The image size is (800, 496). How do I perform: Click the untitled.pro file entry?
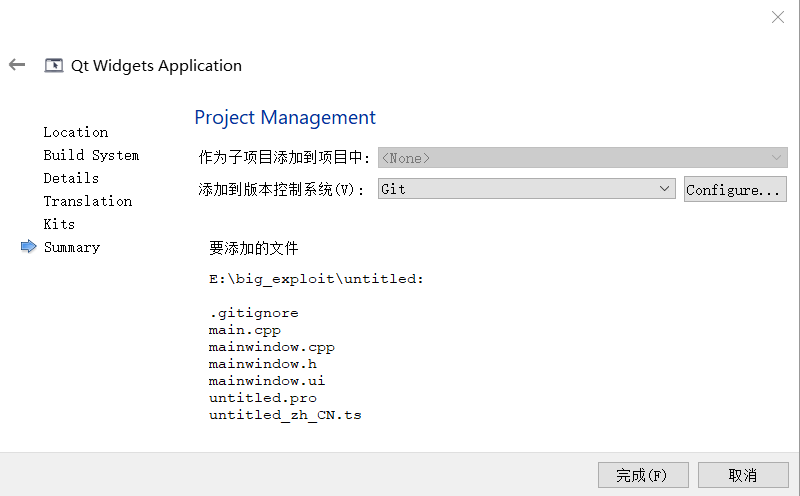click(x=263, y=398)
